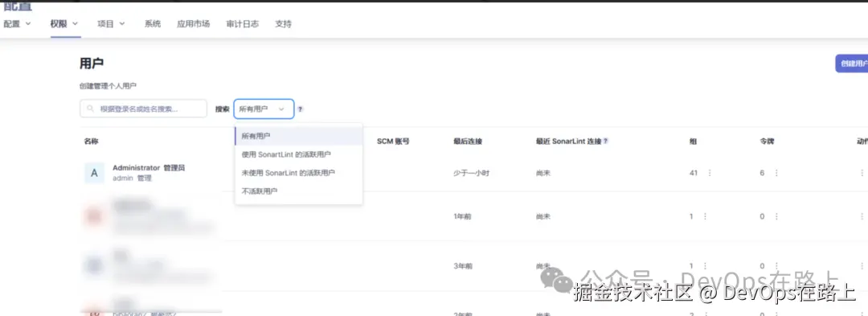Click the 最后连接 column header
The image size is (868, 316).
click(468, 142)
